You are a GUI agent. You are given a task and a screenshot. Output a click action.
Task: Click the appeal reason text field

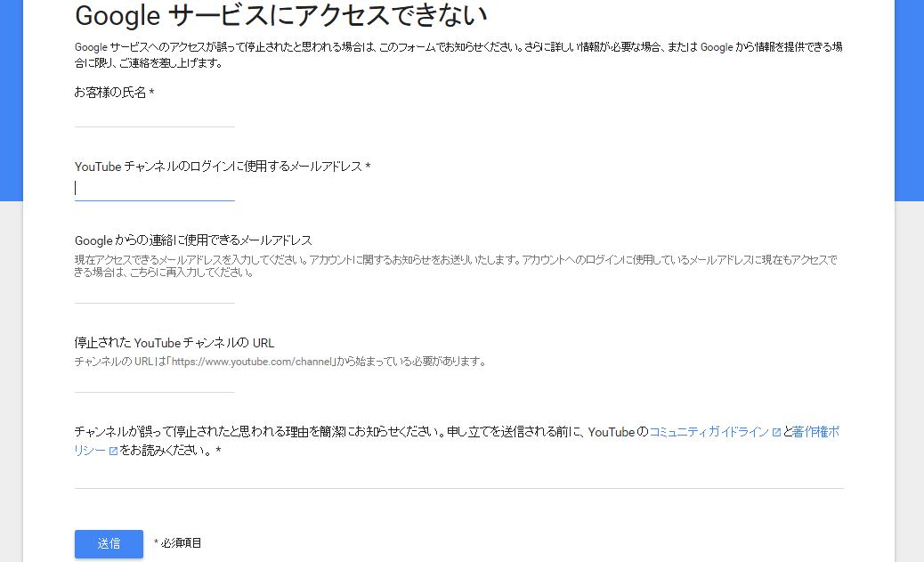point(459,476)
